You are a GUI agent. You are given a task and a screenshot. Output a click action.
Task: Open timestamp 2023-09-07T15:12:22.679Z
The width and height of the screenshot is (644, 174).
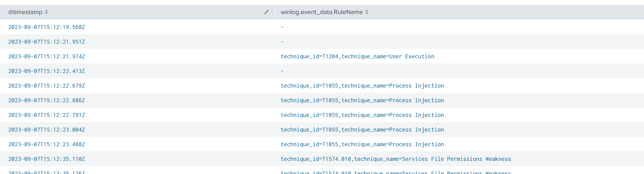coord(47,86)
